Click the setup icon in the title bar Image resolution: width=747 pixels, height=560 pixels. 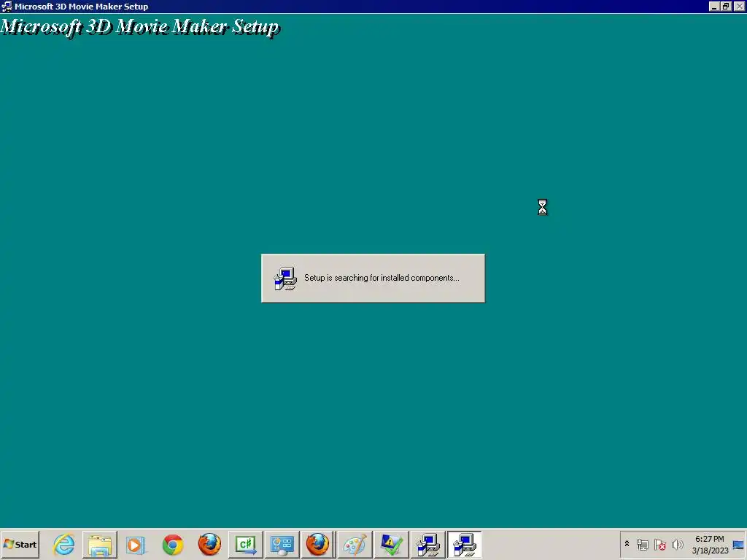(x=7, y=6)
